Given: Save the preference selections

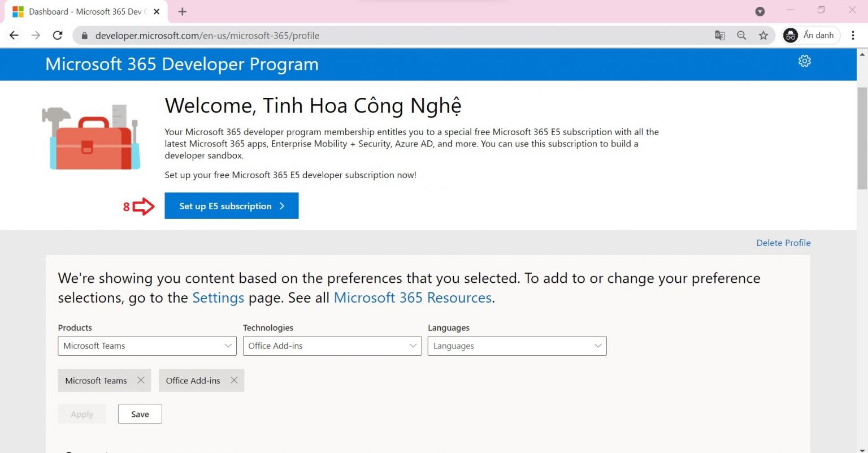Looking at the screenshot, I should (140, 414).
